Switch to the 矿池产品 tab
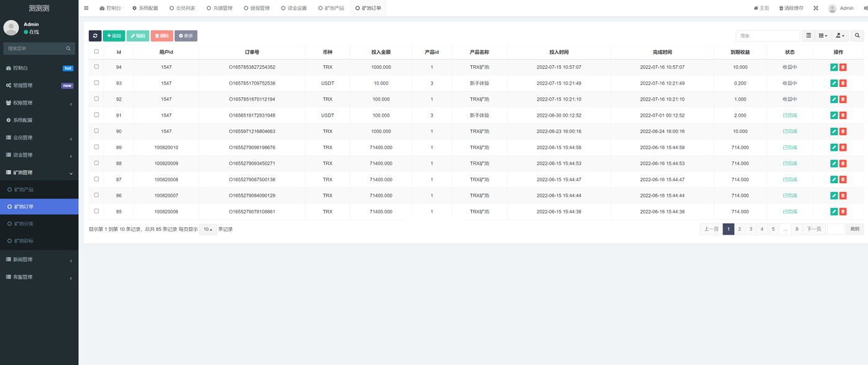 click(331, 8)
